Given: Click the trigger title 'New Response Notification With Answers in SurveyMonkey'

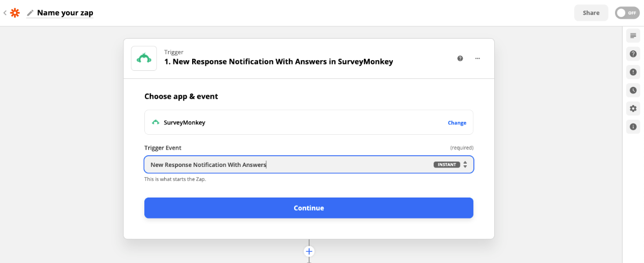Looking at the screenshot, I should tap(279, 62).
